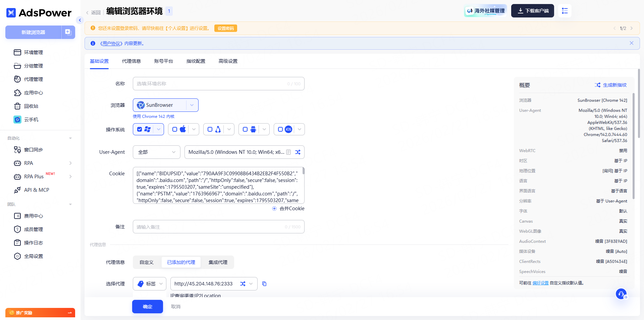Expand the 全部 User-Agent dropdown
Screen dimensions: 644x320
pos(156,152)
